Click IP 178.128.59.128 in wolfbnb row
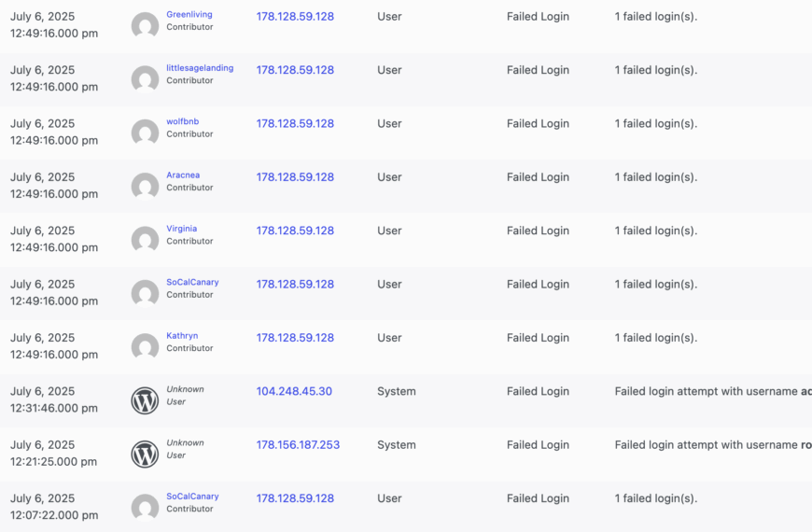Image resolution: width=812 pixels, height=532 pixels. point(295,124)
